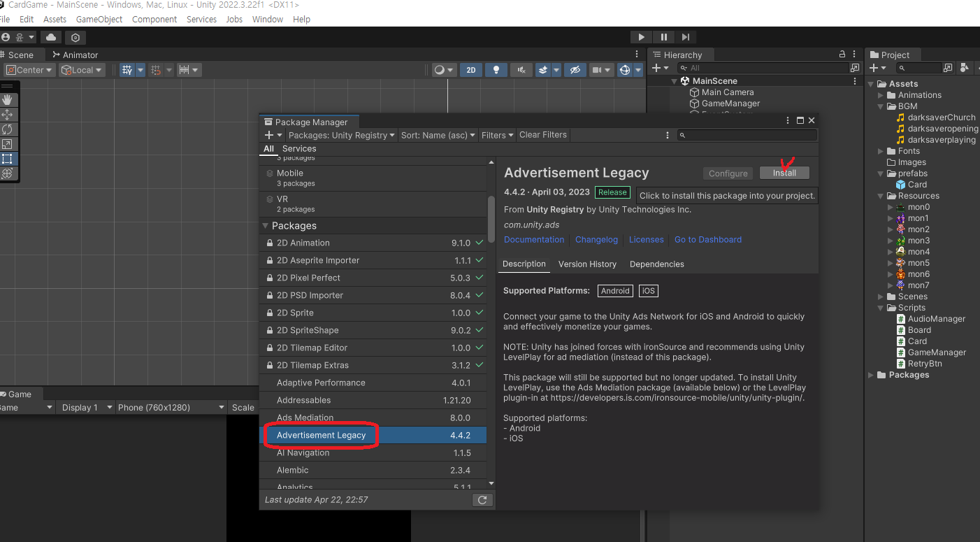Open the Center pivot mode dropdown

pyautogui.click(x=29, y=70)
